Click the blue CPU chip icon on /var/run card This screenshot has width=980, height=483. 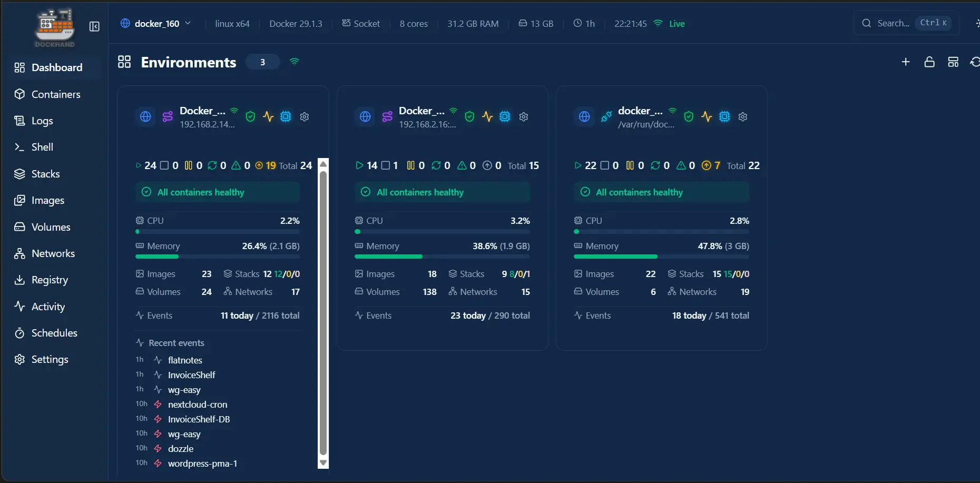pos(724,116)
